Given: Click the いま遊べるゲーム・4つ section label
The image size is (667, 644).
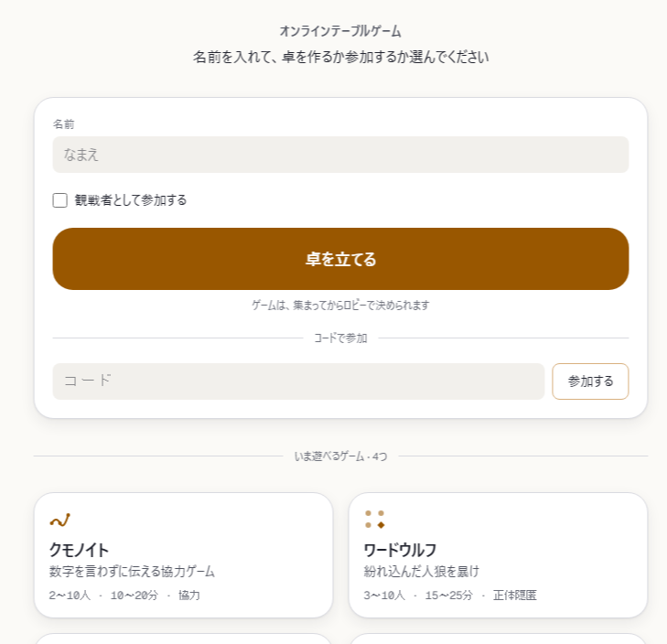Looking at the screenshot, I should tap(340, 456).
